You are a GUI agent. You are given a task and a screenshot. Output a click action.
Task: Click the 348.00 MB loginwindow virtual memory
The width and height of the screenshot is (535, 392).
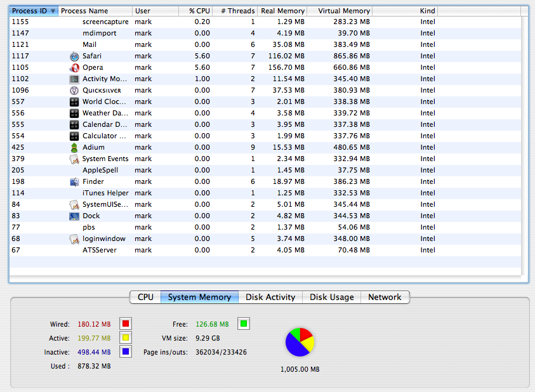352,239
